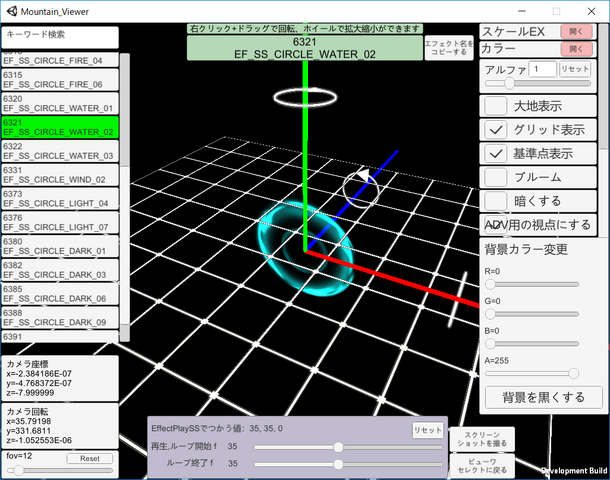Toggle the 暗くする checkbox
610x480 pixels.
click(496, 201)
